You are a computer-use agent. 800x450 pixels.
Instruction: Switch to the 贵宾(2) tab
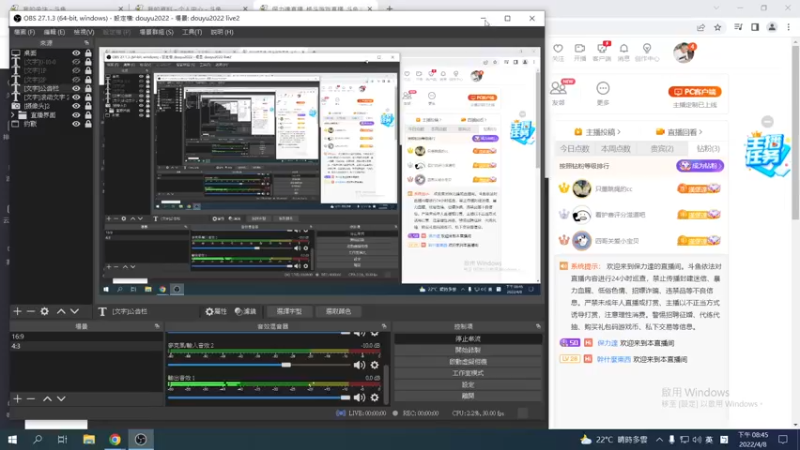pos(662,148)
